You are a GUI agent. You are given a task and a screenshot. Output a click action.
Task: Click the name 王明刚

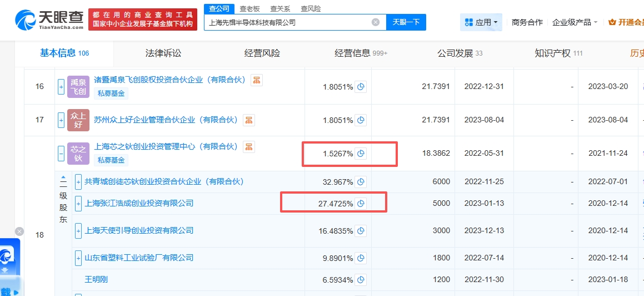(96, 280)
